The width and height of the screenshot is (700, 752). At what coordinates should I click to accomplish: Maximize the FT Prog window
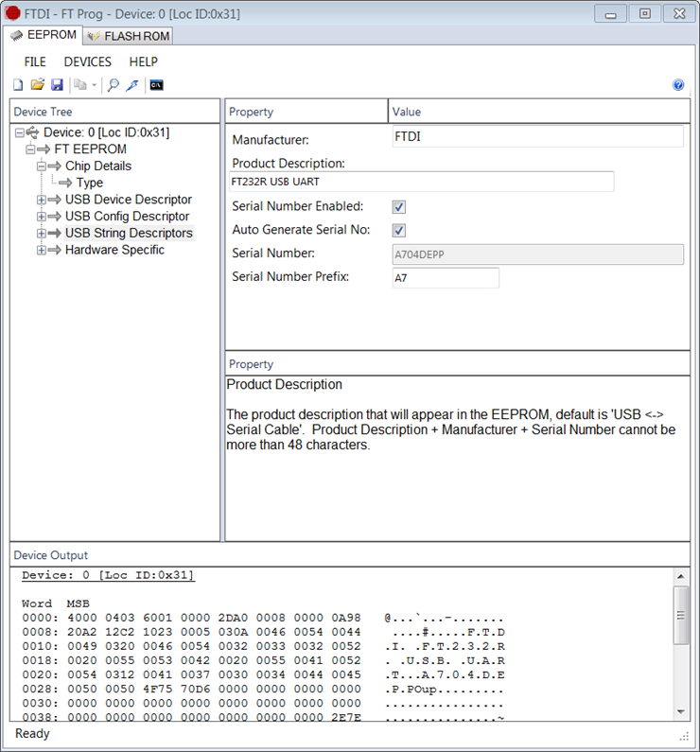point(645,14)
